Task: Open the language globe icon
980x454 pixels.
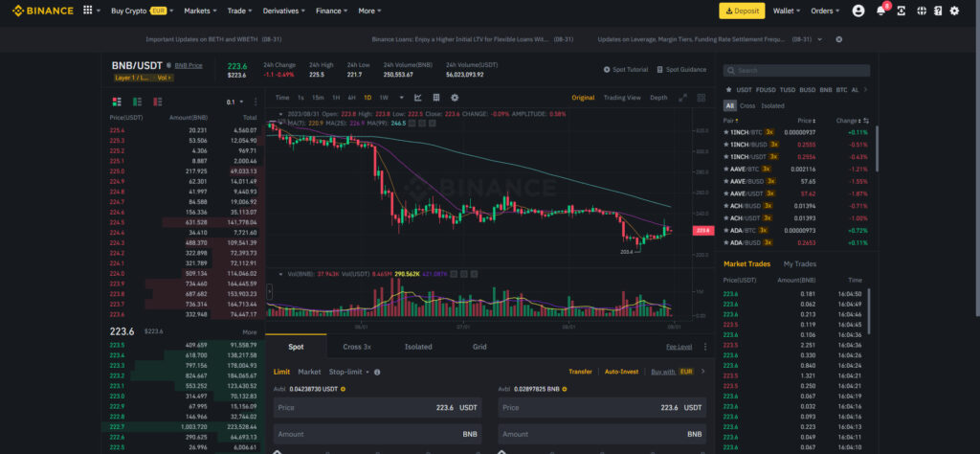Action: [x=922, y=11]
